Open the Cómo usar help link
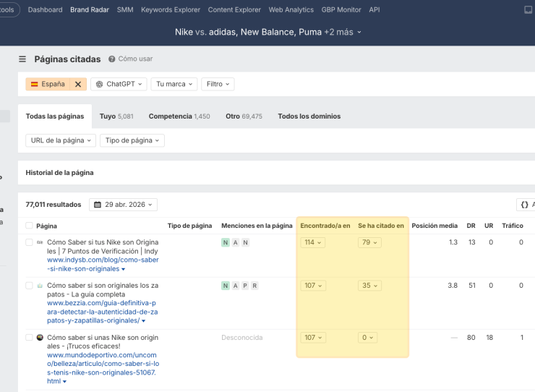 [135, 59]
